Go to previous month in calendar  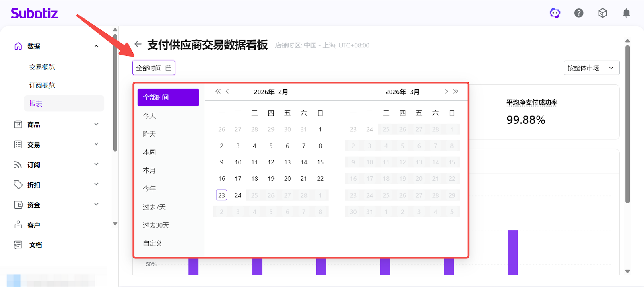227,92
